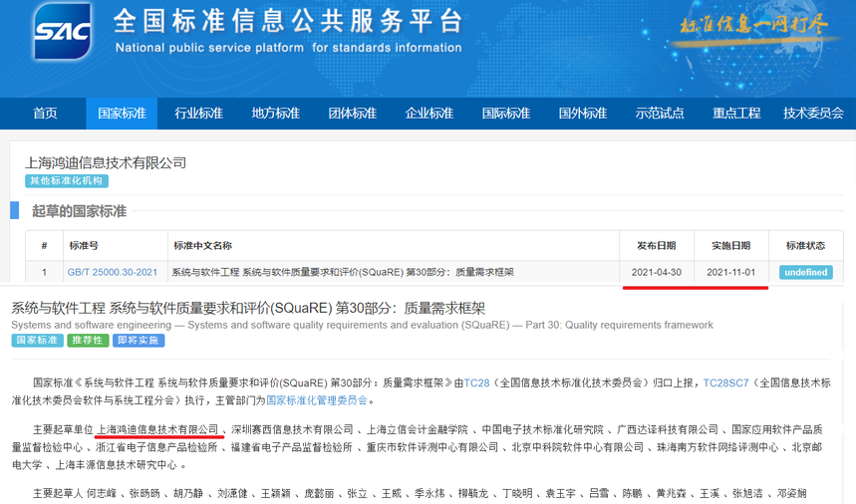The height and width of the screenshot is (504, 856).
Task: Click the 全国标准信息公共服务平台 site title
Action: (288, 21)
